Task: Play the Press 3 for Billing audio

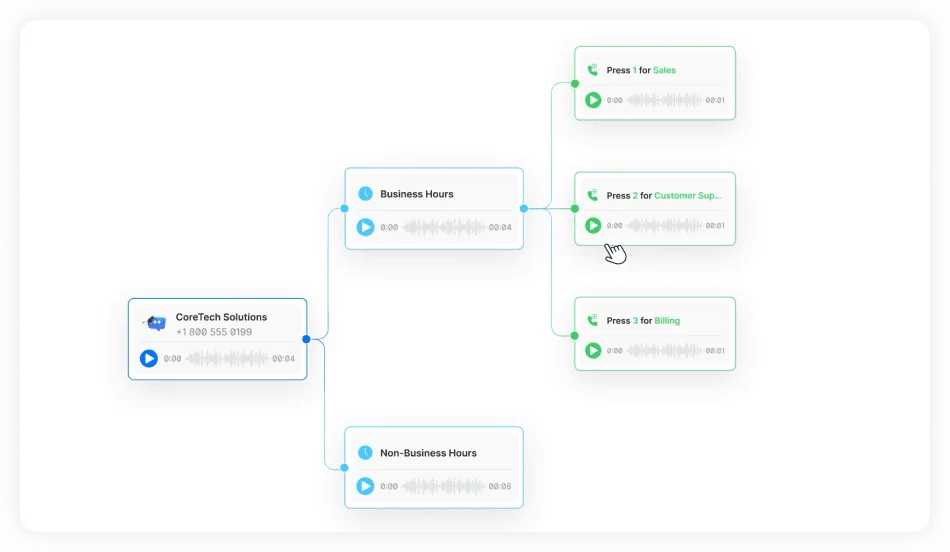Action: click(593, 350)
